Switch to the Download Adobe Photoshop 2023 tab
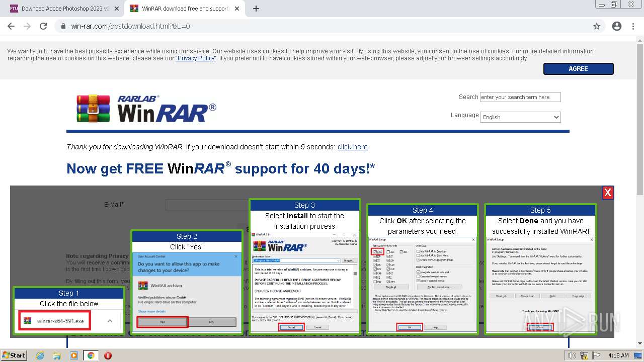The height and width of the screenshot is (362, 644). tap(64, 9)
